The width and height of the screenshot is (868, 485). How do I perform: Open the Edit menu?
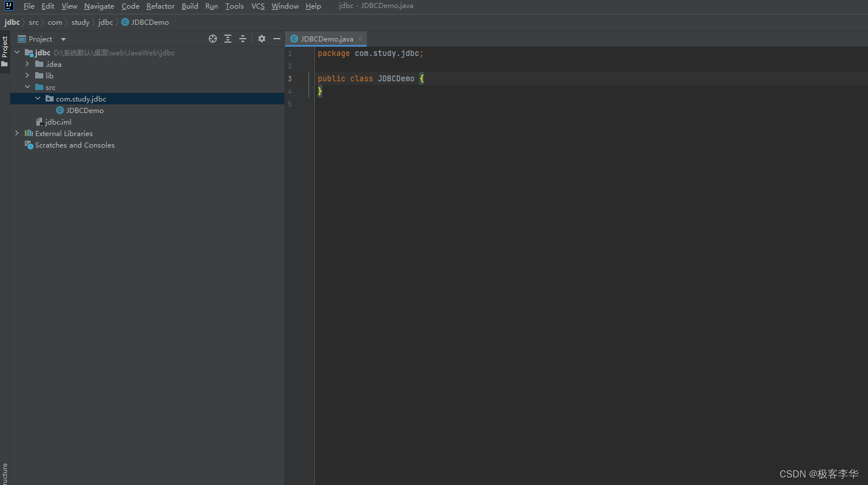[48, 6]
